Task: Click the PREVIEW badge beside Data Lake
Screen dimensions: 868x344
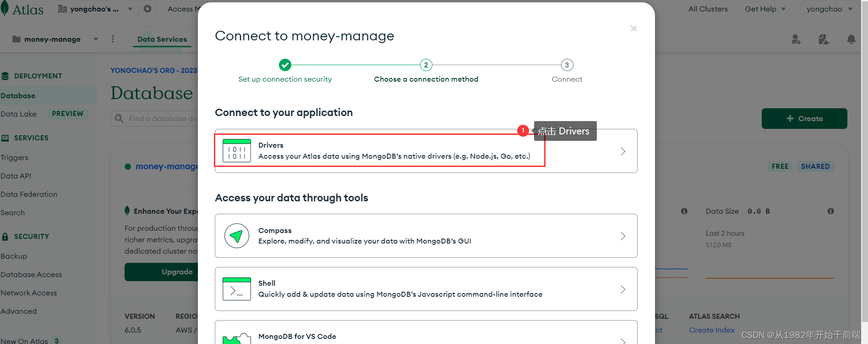Action: [x=67, y=114]
